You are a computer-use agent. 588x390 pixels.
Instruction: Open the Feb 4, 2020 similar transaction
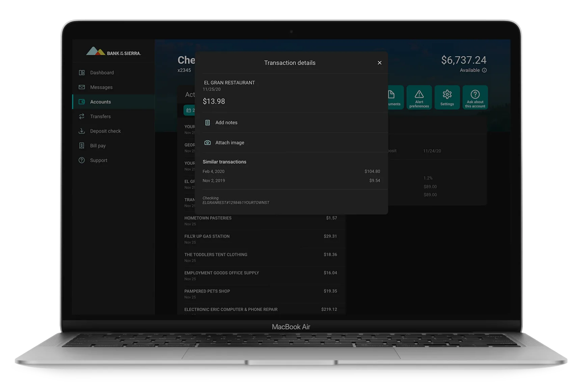click(291, 171)
